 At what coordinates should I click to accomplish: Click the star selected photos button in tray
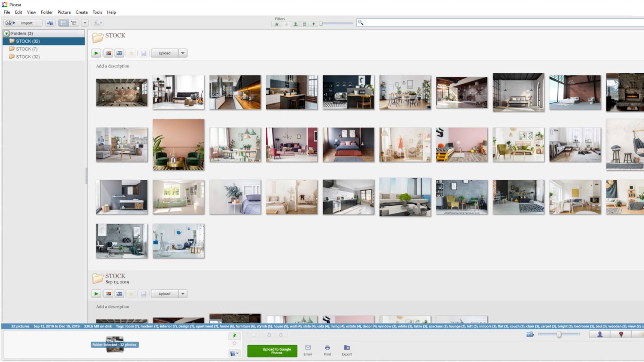coord(254,334)
